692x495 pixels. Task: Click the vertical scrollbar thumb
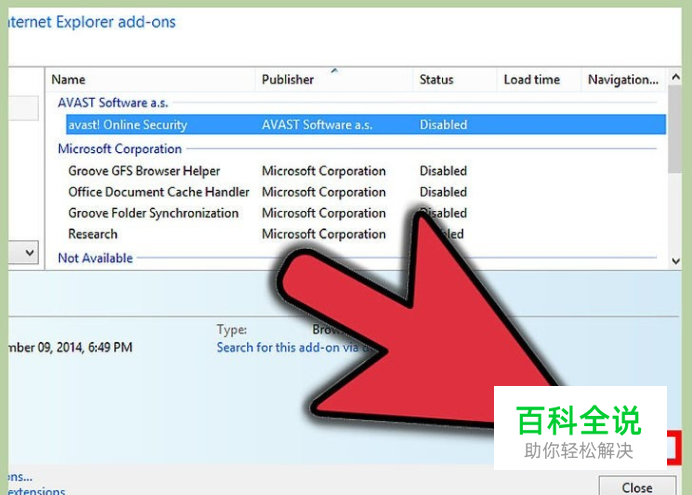[x=675, y=129]
